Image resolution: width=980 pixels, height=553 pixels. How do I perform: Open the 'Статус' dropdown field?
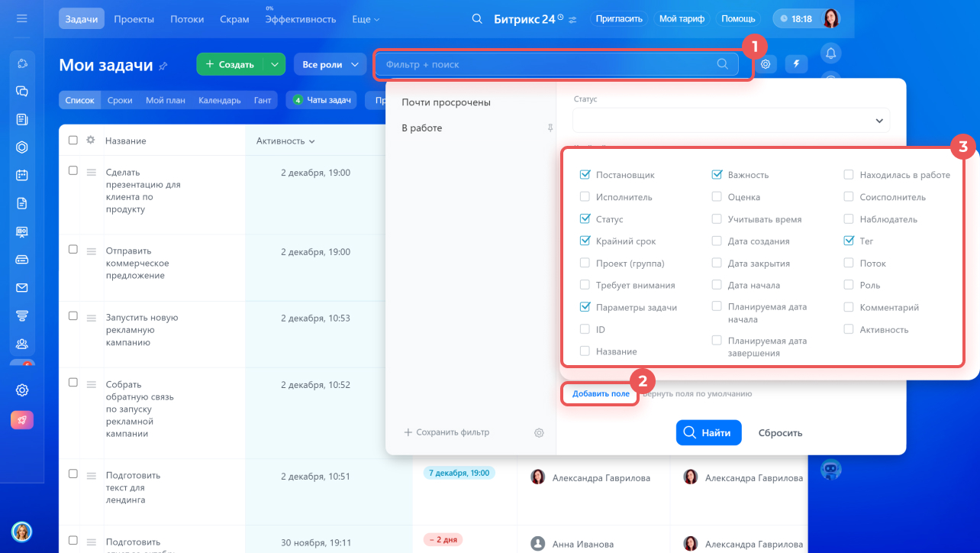(x=730, y=121)
